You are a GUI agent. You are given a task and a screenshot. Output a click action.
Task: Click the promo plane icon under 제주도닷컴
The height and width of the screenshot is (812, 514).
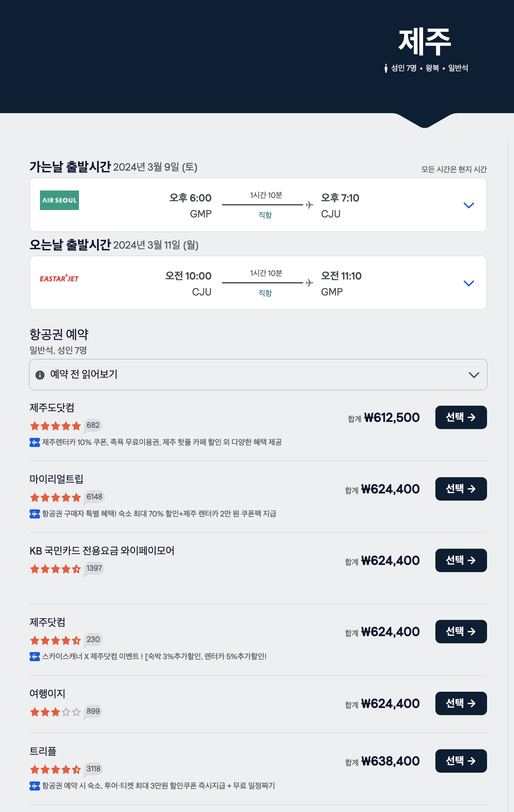[x=35, y=442]
